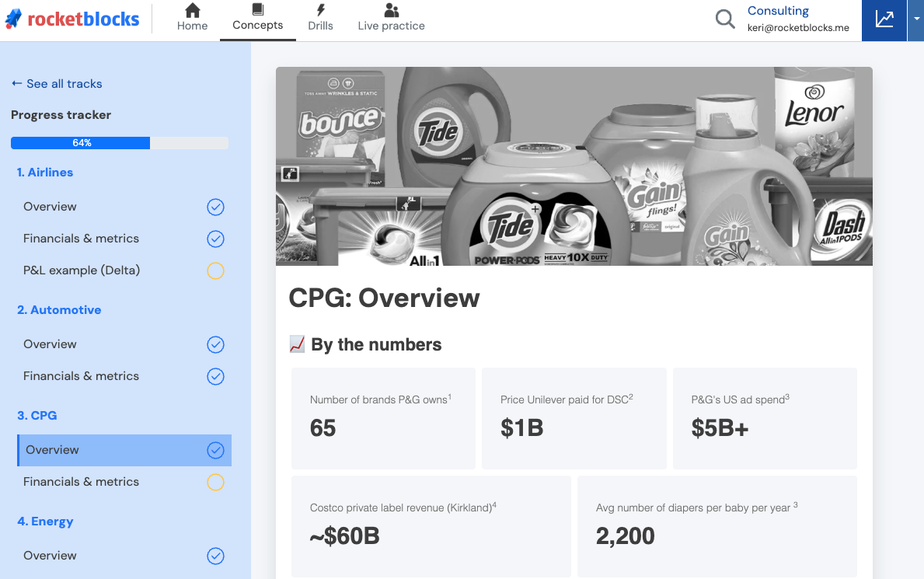Select the Drills icon in the top nav
The width and height of the screenshot is (924, 579).
[x=321, y=10]
